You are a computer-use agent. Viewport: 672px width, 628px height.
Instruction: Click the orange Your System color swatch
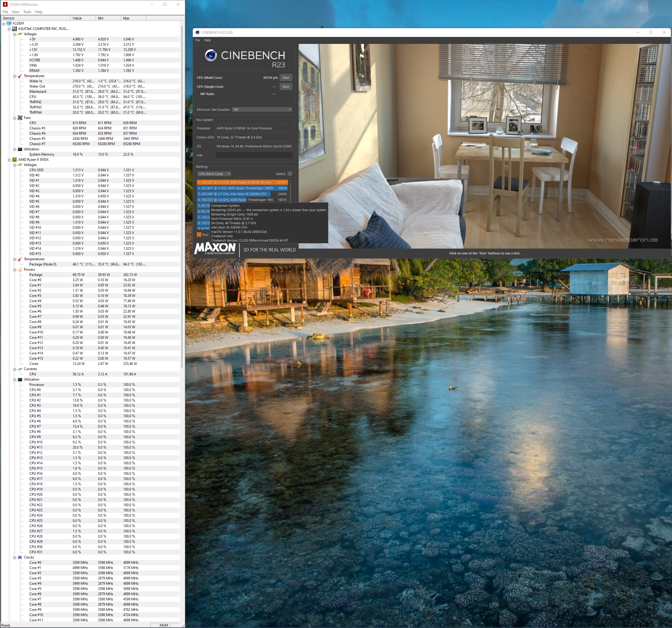tap(199, 235)
